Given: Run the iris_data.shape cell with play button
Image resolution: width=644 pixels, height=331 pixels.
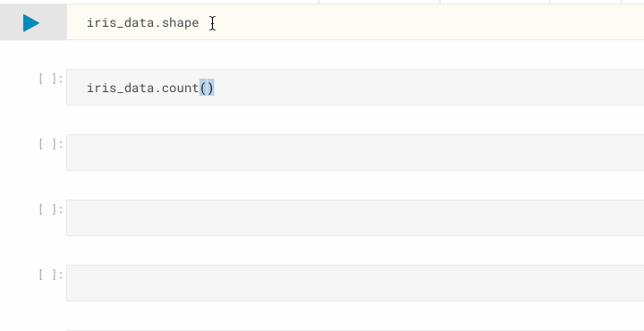Looking at the screenshot, I should pyautogui.click(x=31, y=23).
